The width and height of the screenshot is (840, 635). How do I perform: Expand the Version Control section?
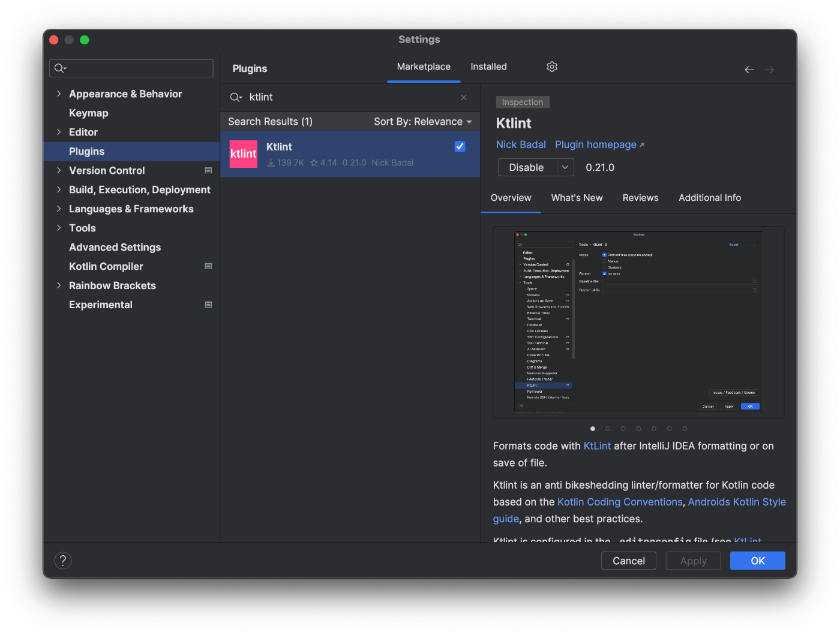tap(59, 170)
